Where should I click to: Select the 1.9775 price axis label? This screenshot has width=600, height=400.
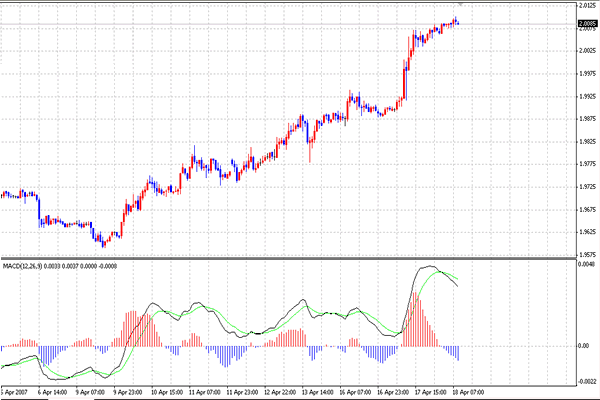click(x=588, y=164)
